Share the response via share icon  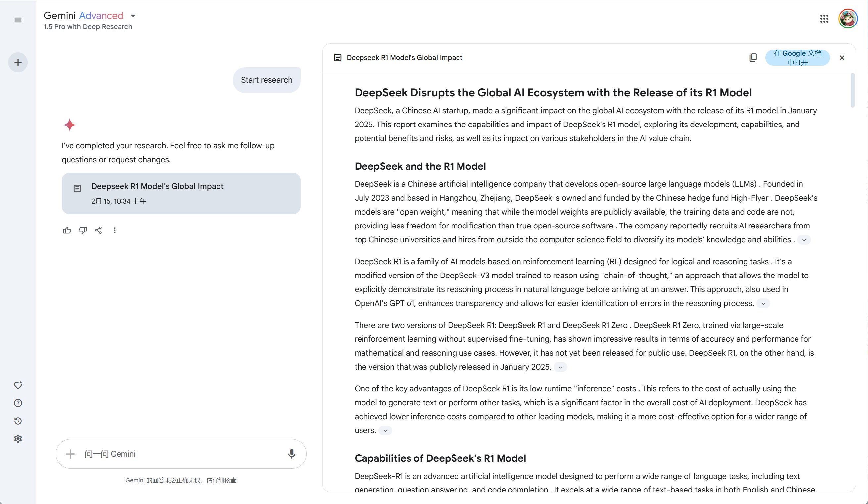pos(99,230)
